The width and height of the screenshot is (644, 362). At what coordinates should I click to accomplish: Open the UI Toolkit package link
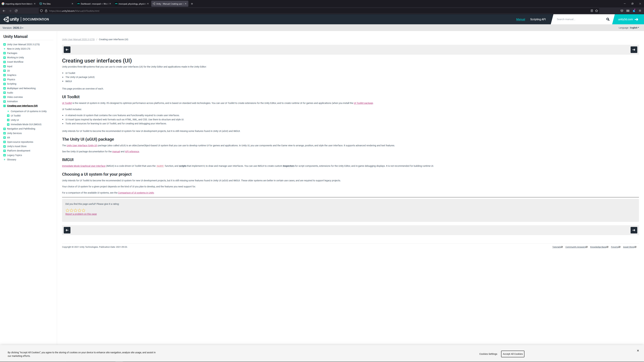[363, 103]
